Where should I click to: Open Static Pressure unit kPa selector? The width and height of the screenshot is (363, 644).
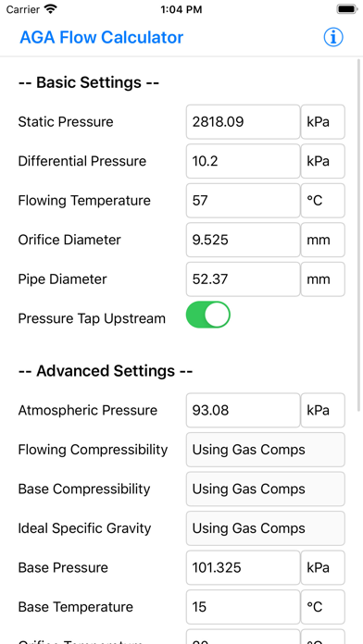point(322,122)
